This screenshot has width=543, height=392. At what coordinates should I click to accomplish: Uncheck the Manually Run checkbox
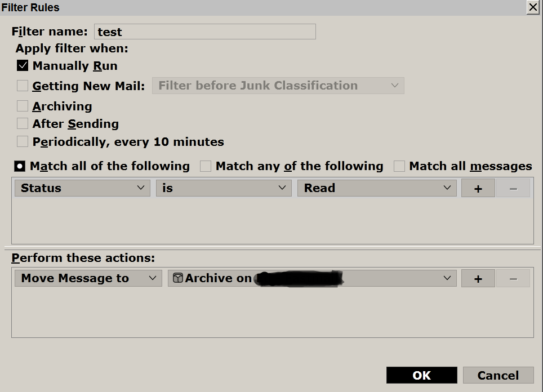(23, 66)
